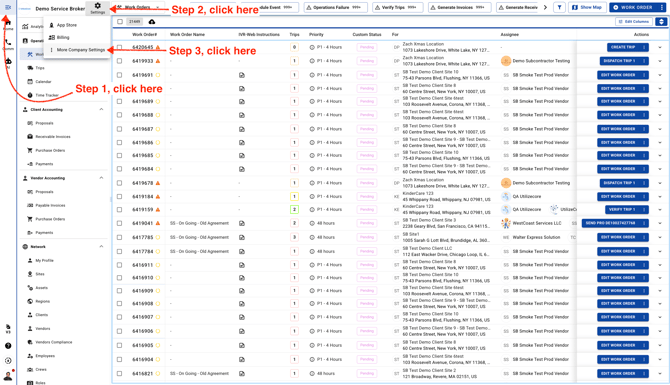This screenshot has height=385, width=670.
Task: Collapse the Client Accounting section
Action: 101,109
